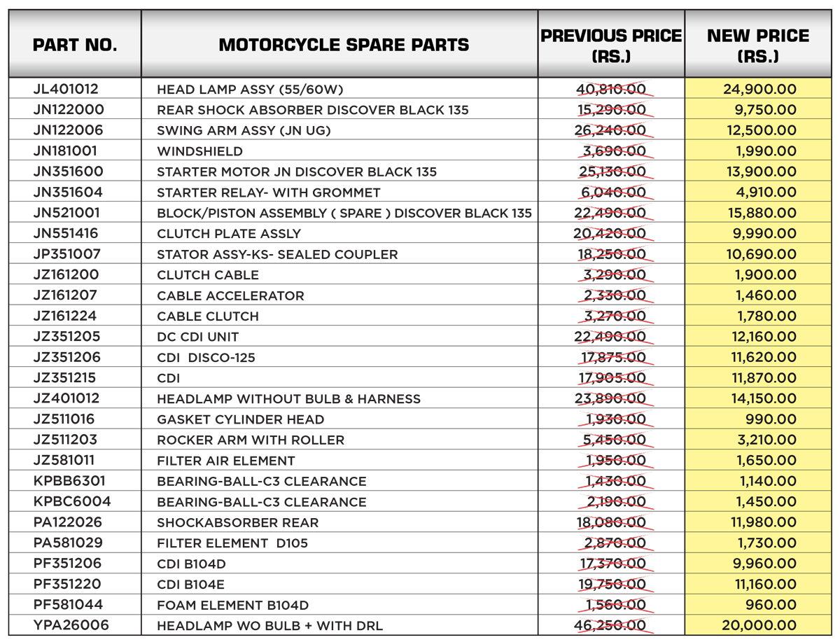840x642 pixels.
Task: Click crossed-out price 46,250.00
Action: pos(611,626)
